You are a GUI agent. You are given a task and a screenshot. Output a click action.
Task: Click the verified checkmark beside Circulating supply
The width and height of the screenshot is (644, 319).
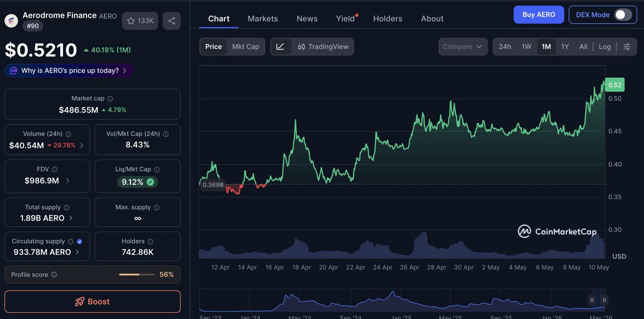[x=79, y=242]
